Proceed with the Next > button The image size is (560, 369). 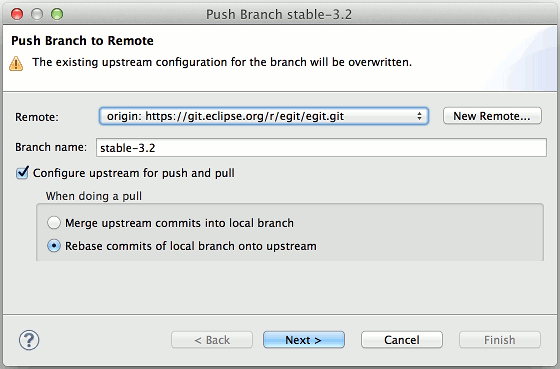click(304, 340)
